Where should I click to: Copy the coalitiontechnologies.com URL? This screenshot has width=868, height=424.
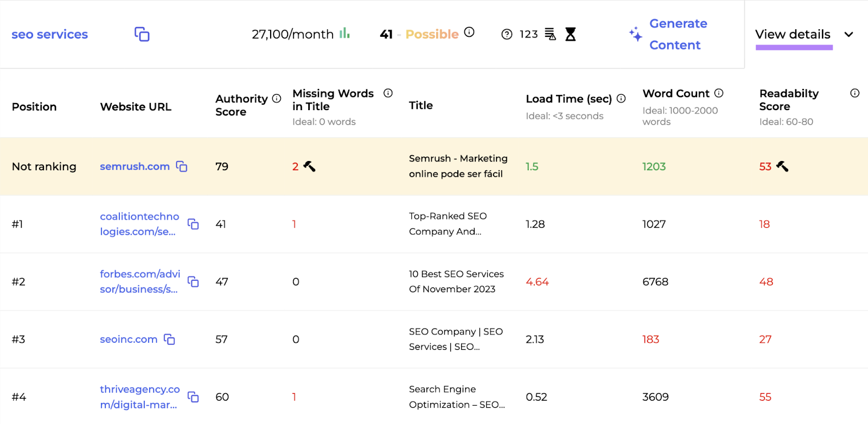193,224
